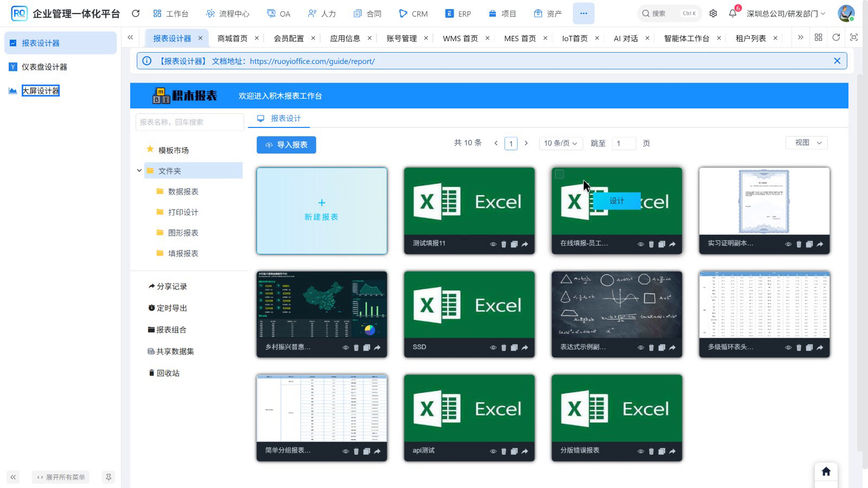
Task: Click the 导入报表 button
Action: click(286, 145)
